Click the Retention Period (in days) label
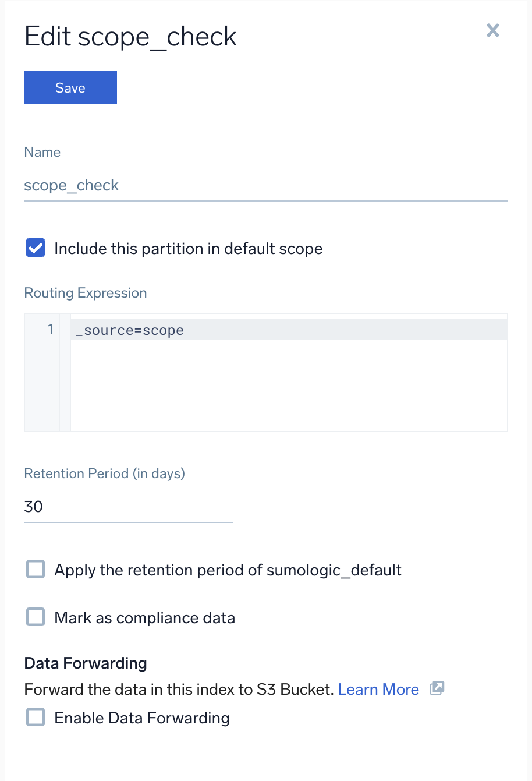 pyautogui.click(x=104, y=473)
